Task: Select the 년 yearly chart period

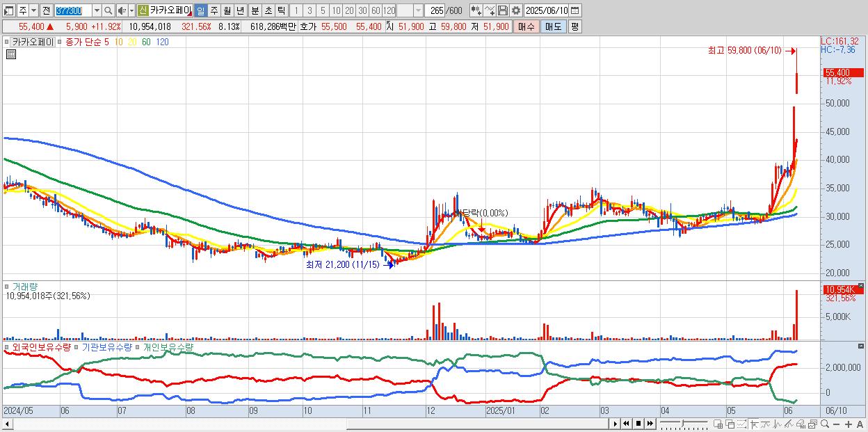Action: (240, 10)
